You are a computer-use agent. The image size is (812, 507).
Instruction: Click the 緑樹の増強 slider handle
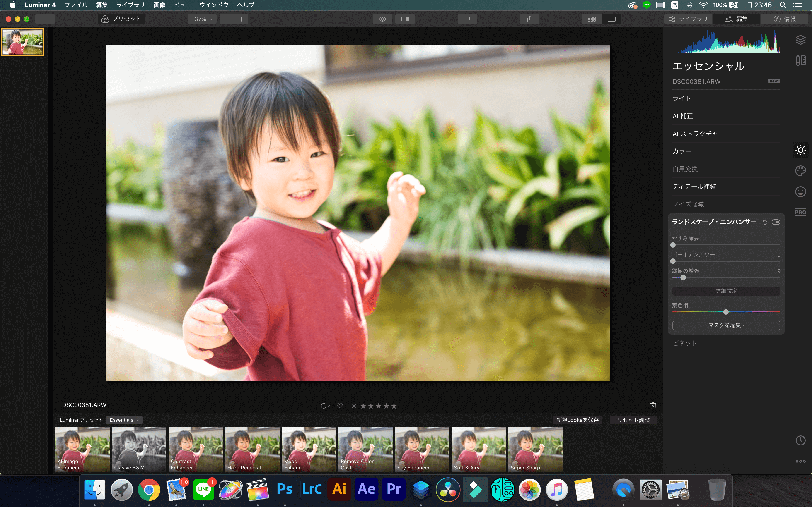pyautogui.click(x=683, y=278)
